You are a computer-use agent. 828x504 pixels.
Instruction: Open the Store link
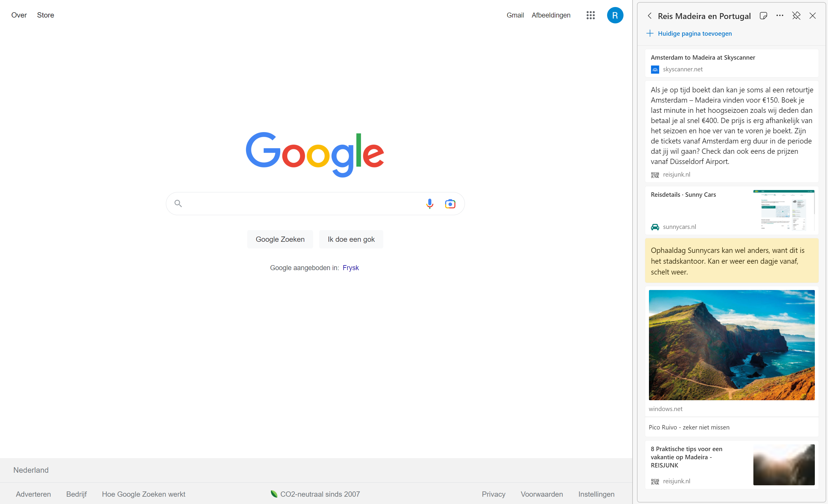(45, 15)
